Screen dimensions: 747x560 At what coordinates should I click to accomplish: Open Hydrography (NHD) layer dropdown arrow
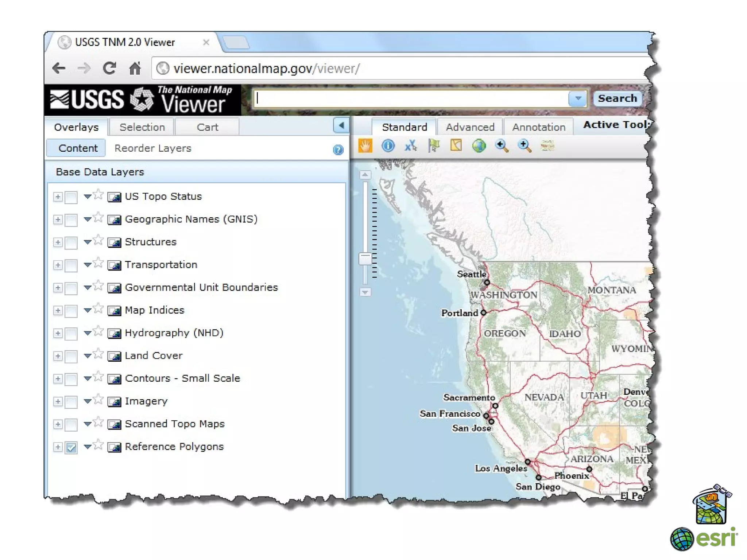click(87, 332)
